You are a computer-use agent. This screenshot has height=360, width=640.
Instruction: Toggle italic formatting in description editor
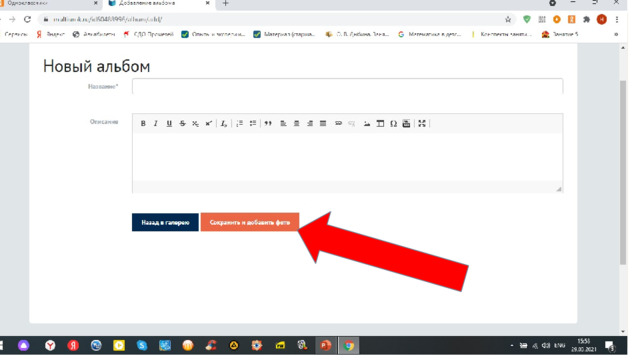[156, 123]
